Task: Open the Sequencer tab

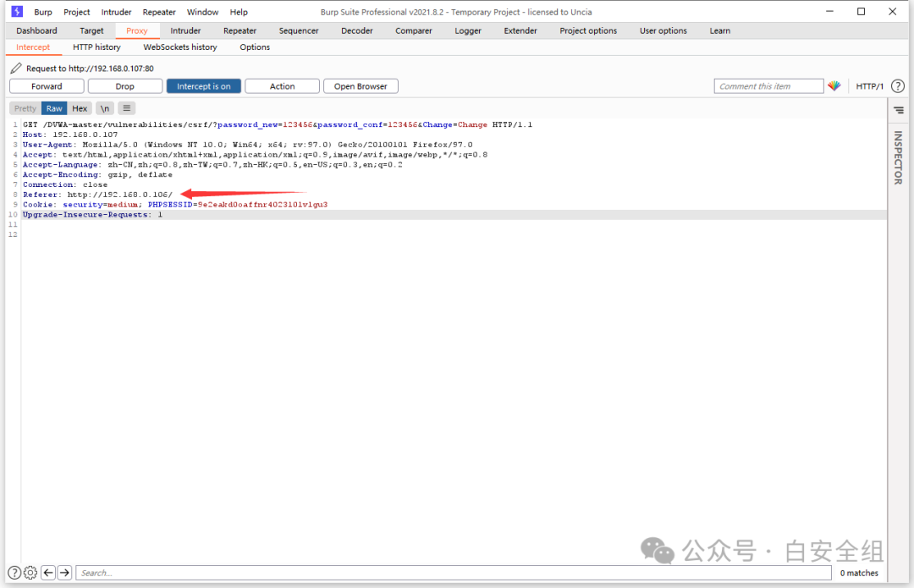Action: coord(299,31)
